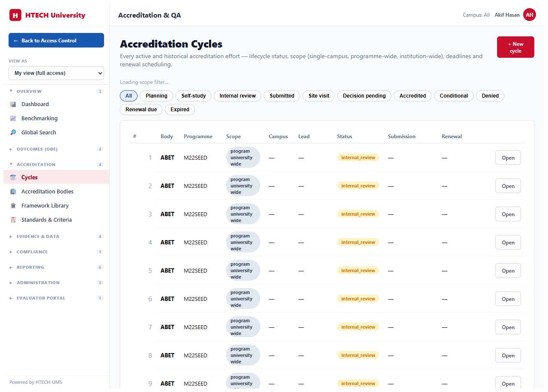Filter by Internal review status
This screenshot has height=392, width=548.
(238, 96)
